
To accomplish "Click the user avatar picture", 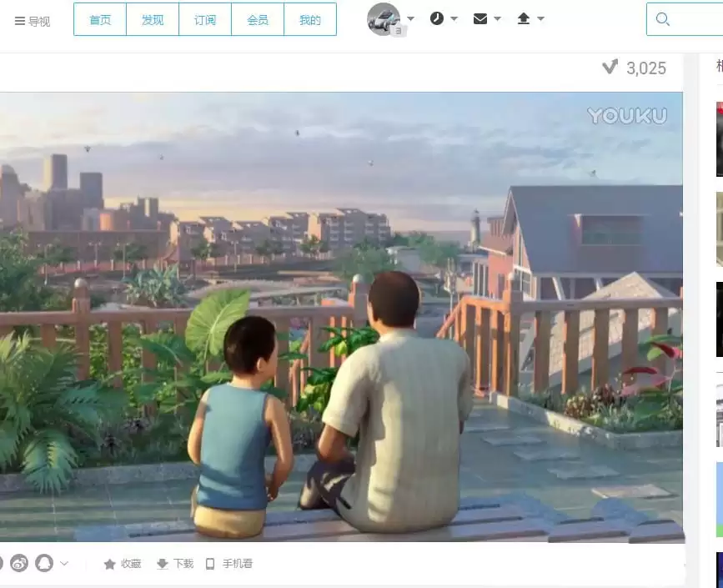I will pos(384,19).
